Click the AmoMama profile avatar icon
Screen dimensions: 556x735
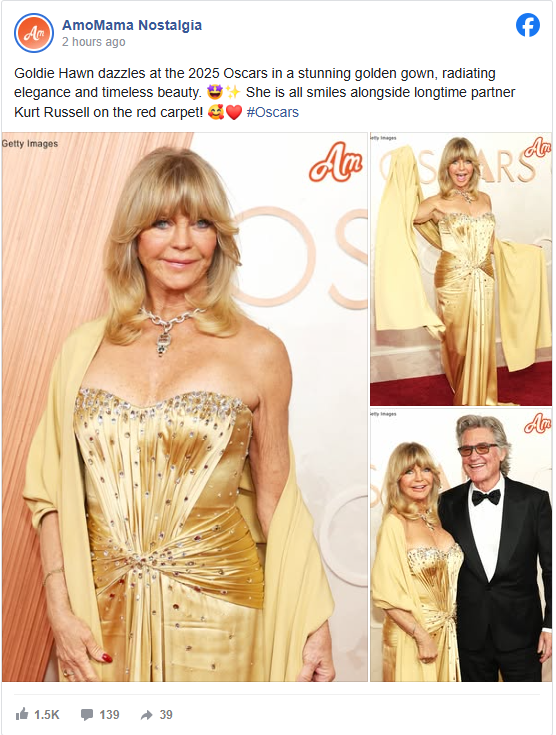coord(34,33)
